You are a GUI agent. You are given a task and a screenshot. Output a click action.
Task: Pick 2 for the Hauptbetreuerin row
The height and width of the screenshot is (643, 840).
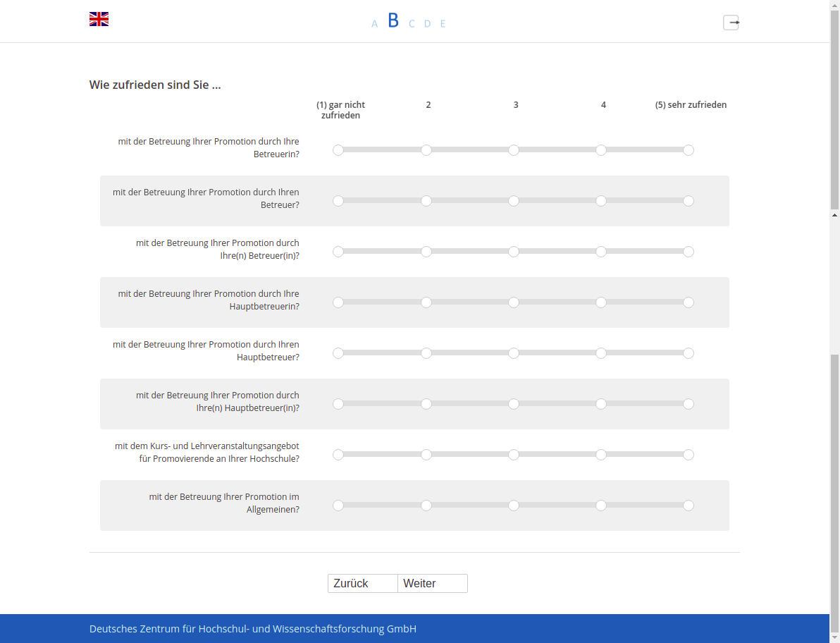[426, 302]
